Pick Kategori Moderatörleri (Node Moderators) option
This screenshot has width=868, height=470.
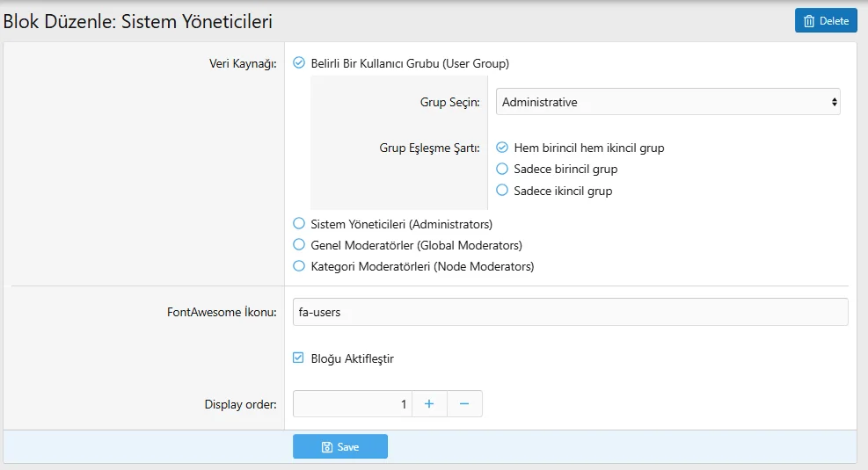[299, 266]
